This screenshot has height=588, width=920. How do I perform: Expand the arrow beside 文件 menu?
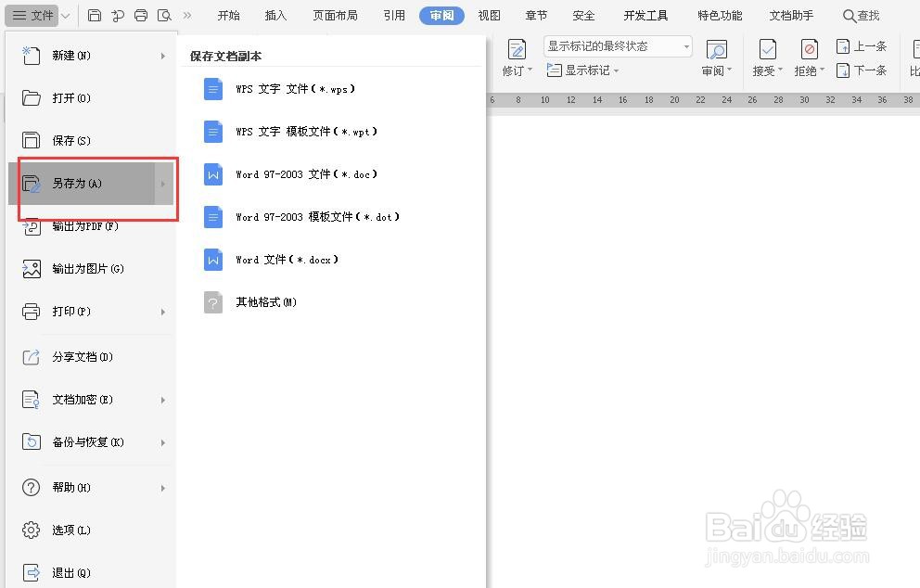pos(66,15)
